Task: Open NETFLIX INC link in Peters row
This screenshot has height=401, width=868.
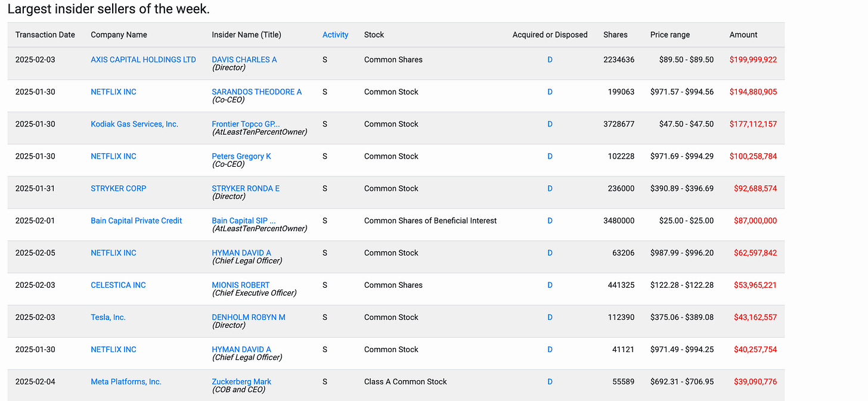Action: click(113, 156)
